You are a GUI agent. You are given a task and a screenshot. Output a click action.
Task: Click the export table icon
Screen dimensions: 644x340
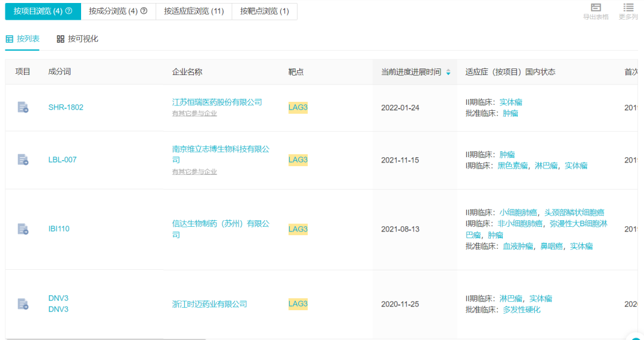coord(595,7)
